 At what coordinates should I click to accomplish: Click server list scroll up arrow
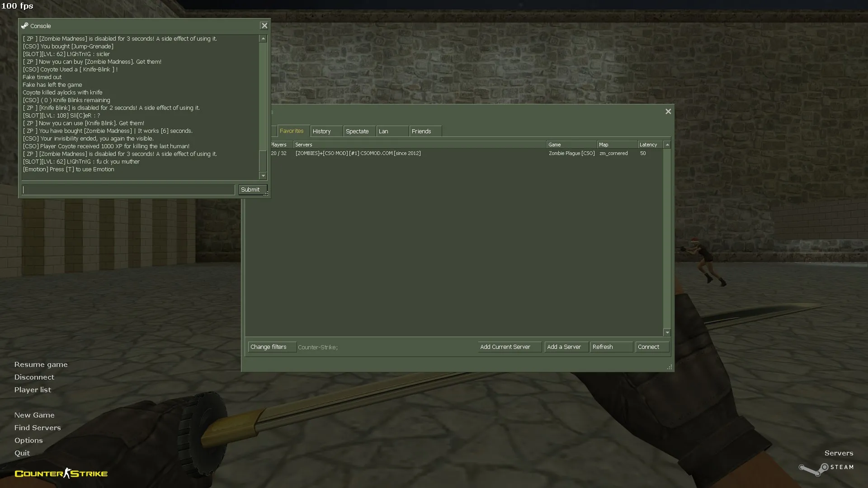click(667, 145)
